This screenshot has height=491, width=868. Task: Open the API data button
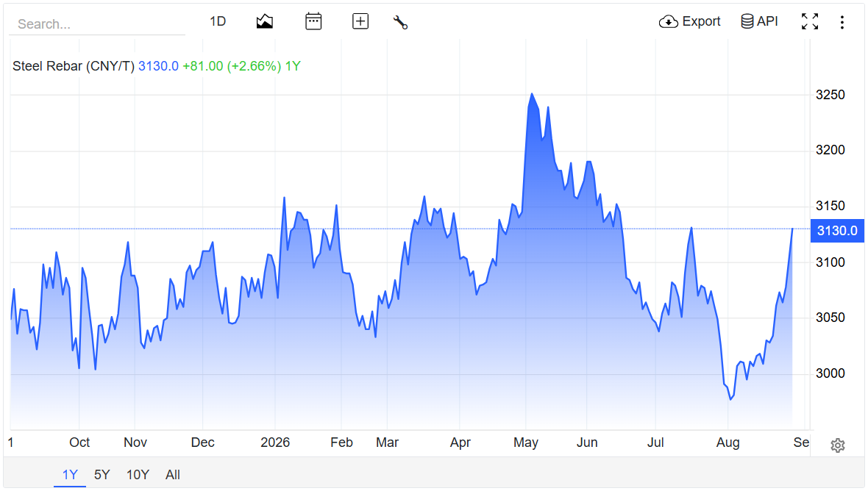759,21
